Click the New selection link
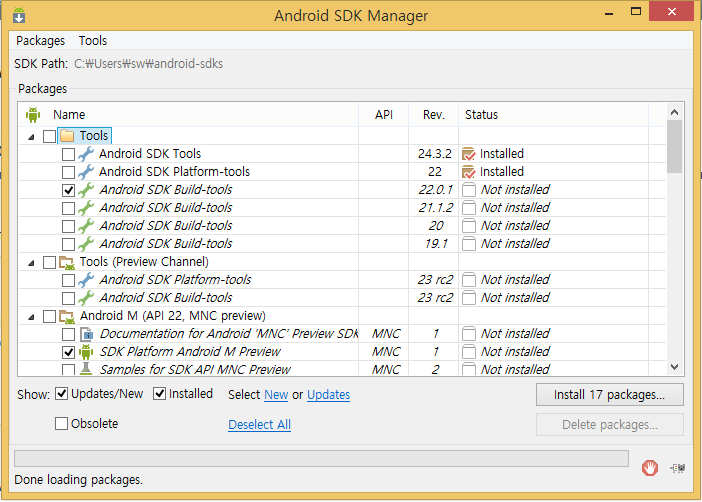 coord(276,395)
